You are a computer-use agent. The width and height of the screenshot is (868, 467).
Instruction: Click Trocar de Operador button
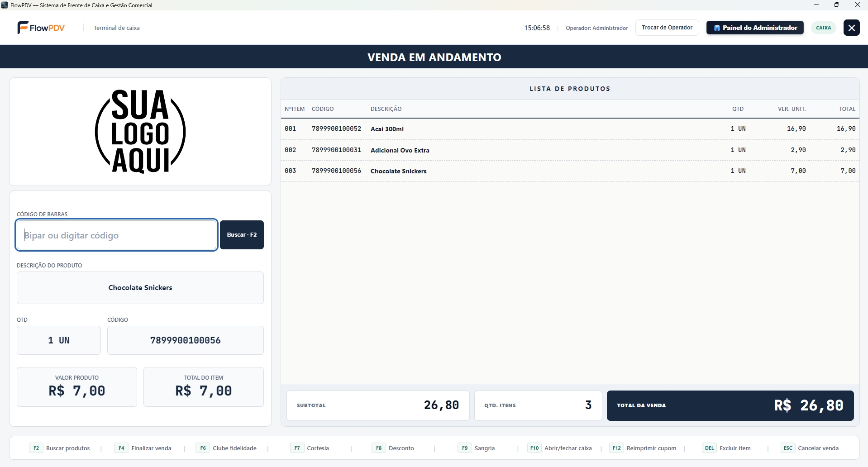pyautogui.click(x=667, y=28)
